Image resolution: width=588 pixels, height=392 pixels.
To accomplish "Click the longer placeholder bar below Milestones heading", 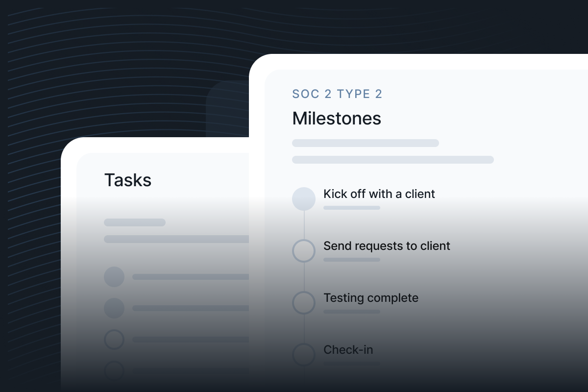I will pyautogui.click(x=393, y=160).
